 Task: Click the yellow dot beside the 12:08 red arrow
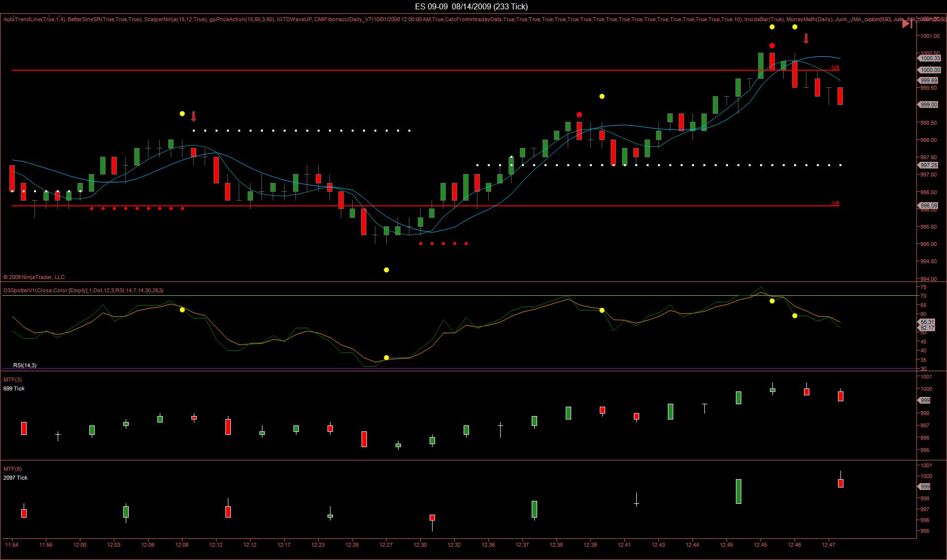coord(182,114)
